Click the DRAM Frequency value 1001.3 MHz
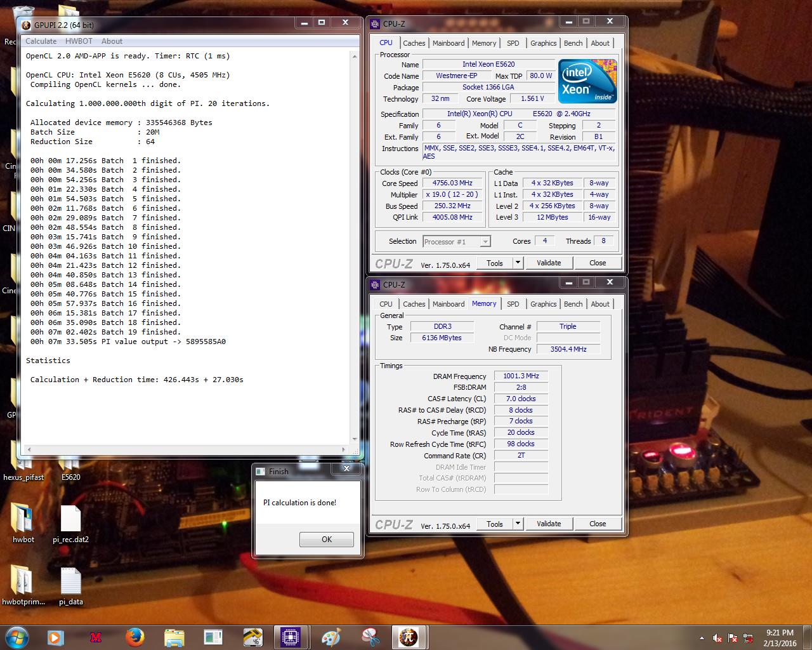Image resolution: width=812 pixels, height=650 pixels. pyautogui.click(x=521, y=376)
